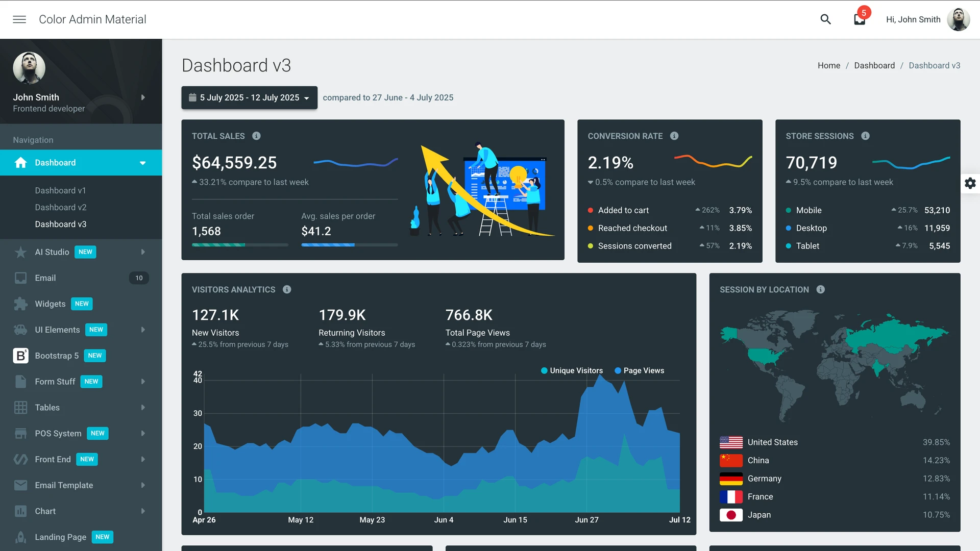Toggle the hamburger sidebar menu
This screenshot has width=980, height=551.
point(19,19)
